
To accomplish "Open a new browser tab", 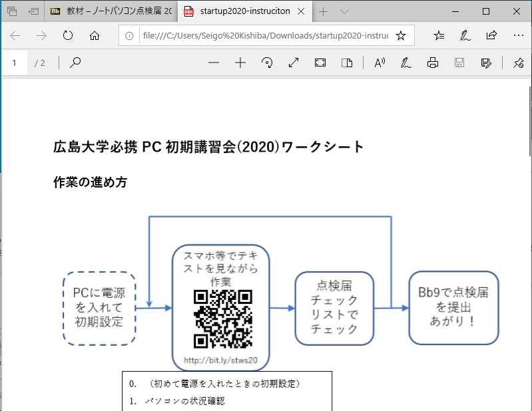I will pos(324,11).
